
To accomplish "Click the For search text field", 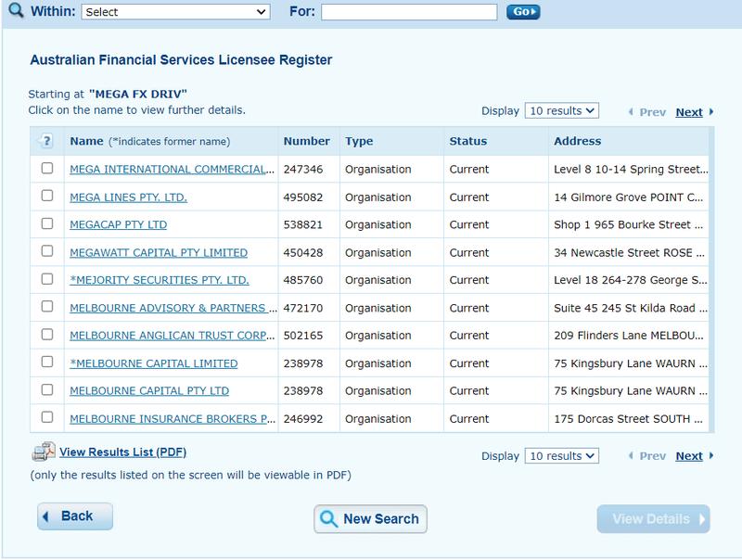I will tap(409, 12).
